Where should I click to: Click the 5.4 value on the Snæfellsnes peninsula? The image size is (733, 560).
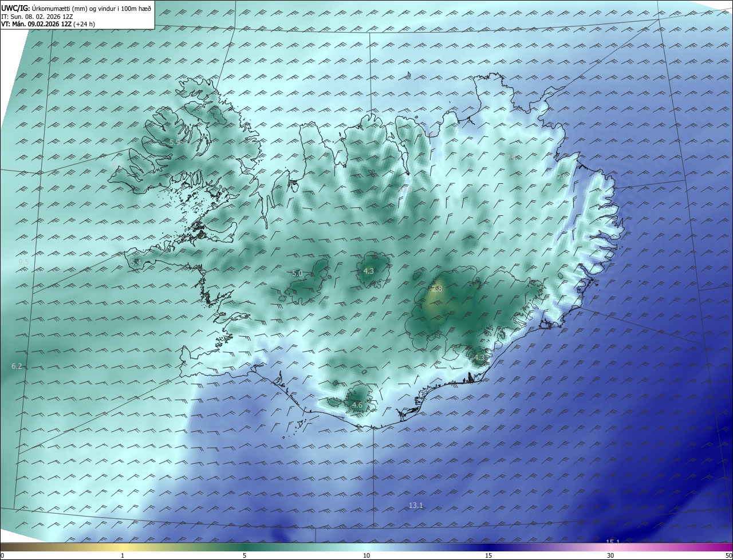136,262
